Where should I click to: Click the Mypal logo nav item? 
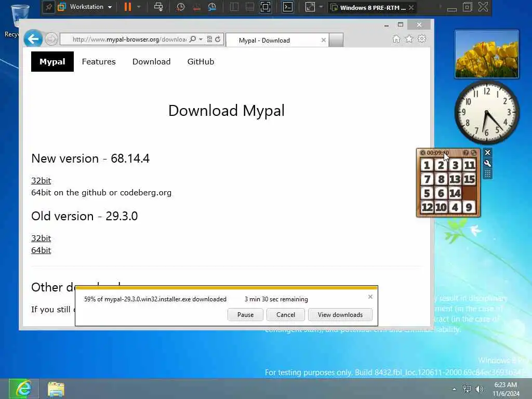pos(52,61)
